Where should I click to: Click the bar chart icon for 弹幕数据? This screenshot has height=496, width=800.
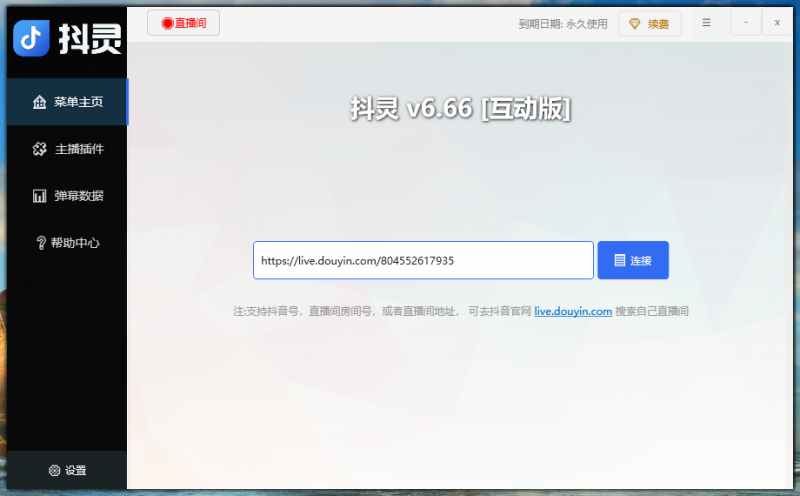pos(40,196)
